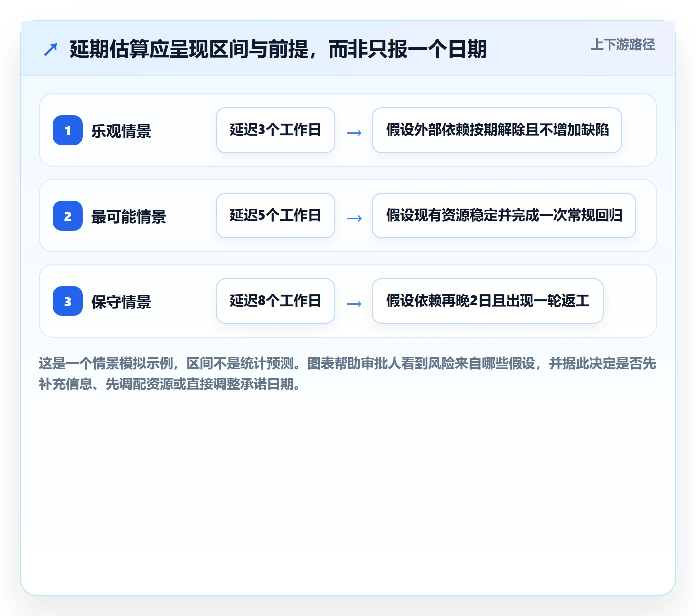
Task: Select the number 3 badge for 保守情景
Action: click(x=68, y=301)
